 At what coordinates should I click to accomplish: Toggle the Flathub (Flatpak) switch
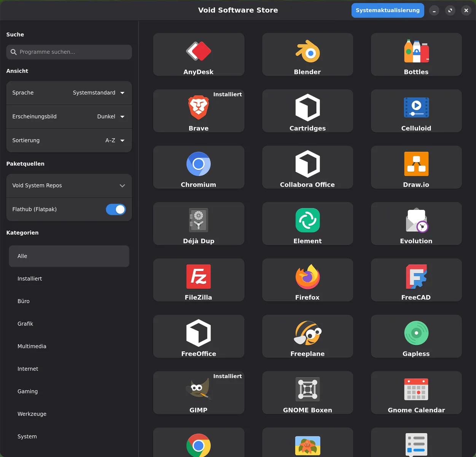click(116, 209)
